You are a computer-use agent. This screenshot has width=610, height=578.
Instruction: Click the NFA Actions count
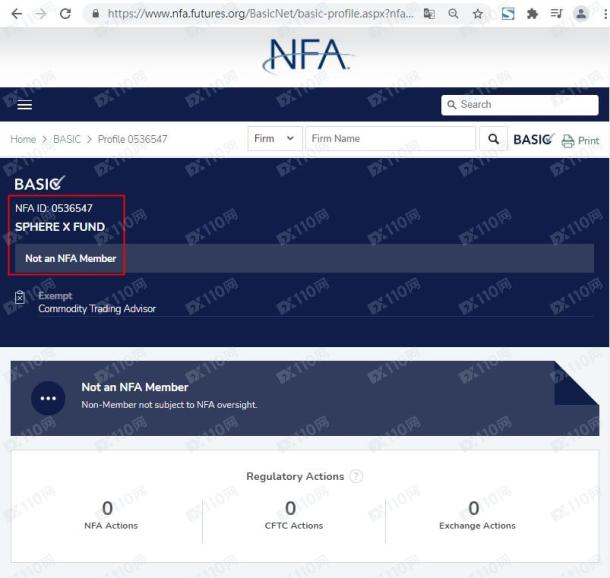tap(107, 508)
